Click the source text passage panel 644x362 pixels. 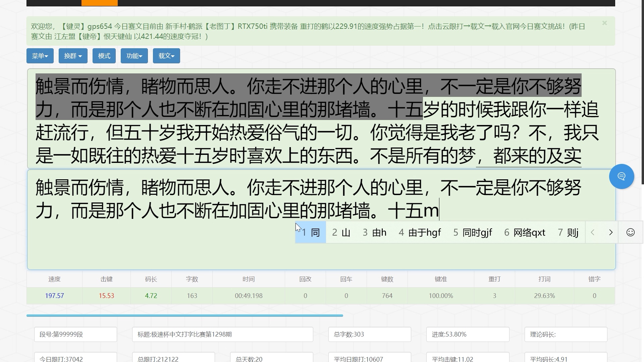[321, 119]
